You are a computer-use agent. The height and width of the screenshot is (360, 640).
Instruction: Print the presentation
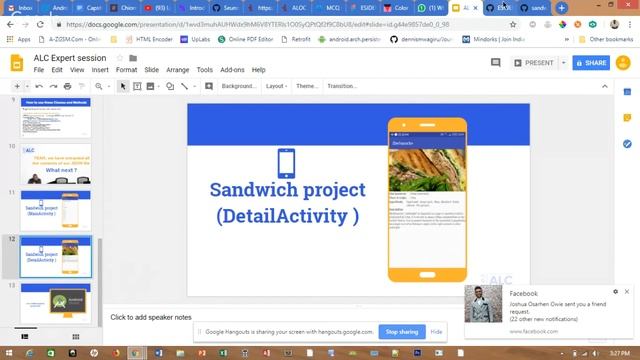68,86
